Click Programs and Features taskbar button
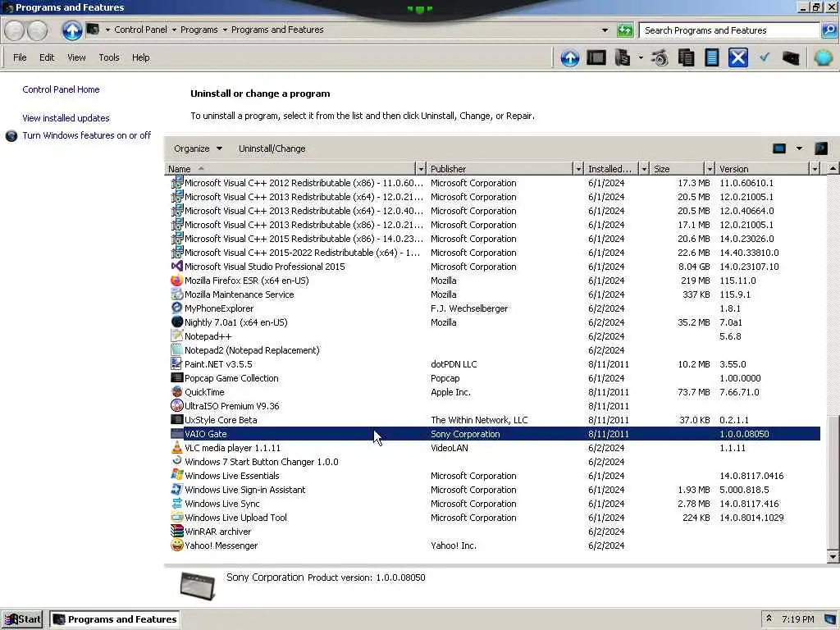The height and width of the screenshot is (630, 840). click(x=114, y=619)
